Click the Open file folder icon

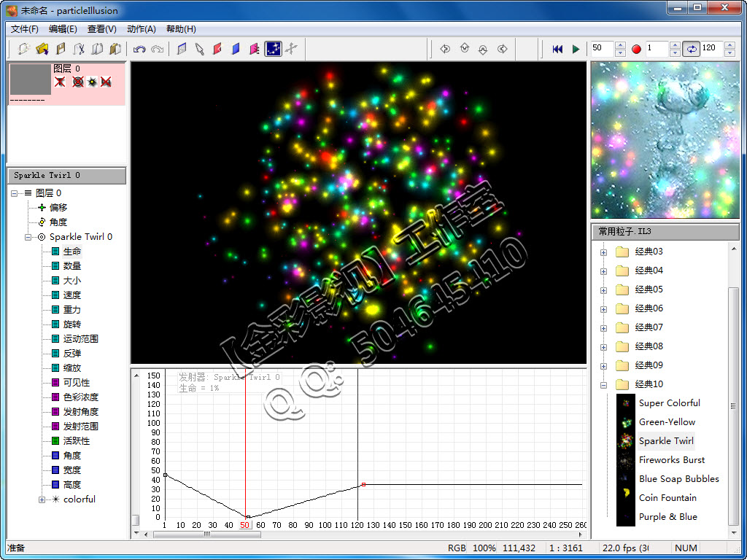click(42, 49)
